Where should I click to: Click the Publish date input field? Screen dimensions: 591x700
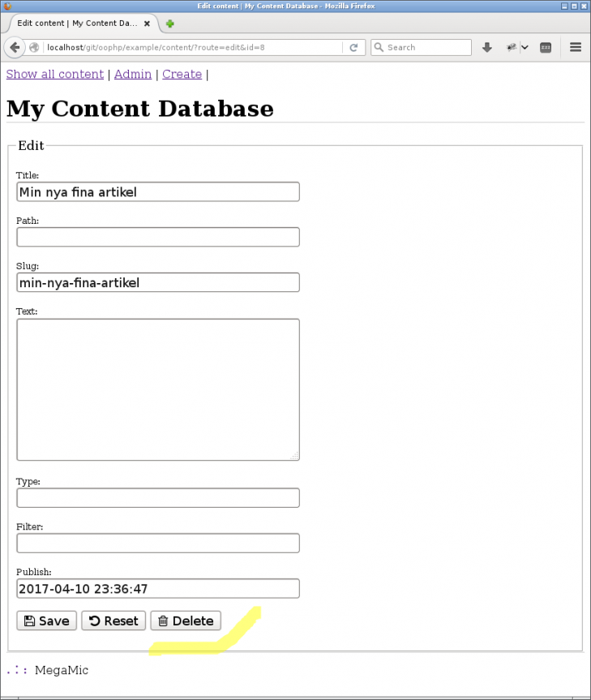click(x=158, y=588)
